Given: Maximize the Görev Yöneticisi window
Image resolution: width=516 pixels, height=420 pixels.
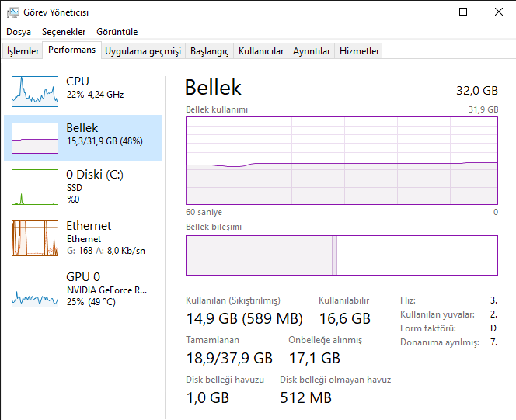Looking at the screenshot, I should 463,12.
